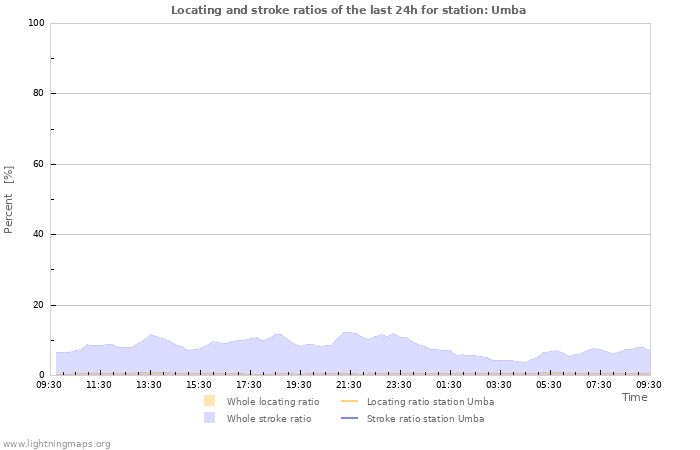The image size is (700, 450).
Task: Select the 03:30 time tick label
Action: pos(499,384)
